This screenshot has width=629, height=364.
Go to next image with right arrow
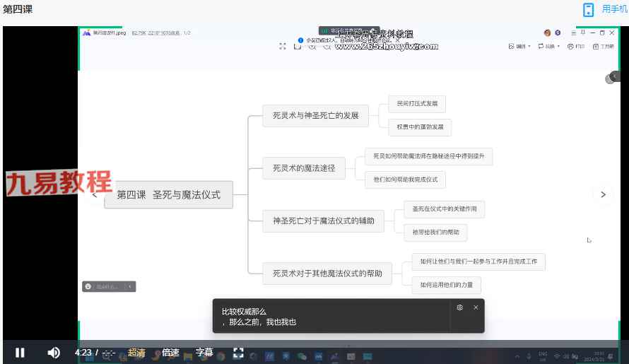tap(603, 194)
